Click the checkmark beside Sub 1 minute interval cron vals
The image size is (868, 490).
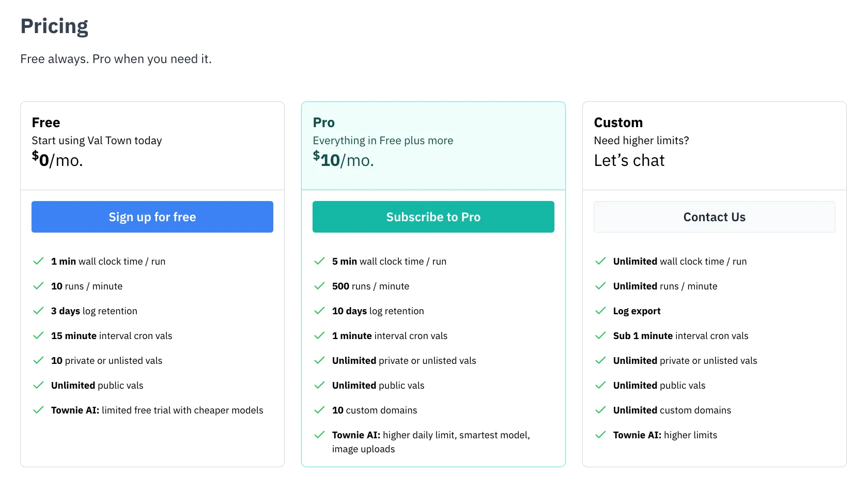601,335
